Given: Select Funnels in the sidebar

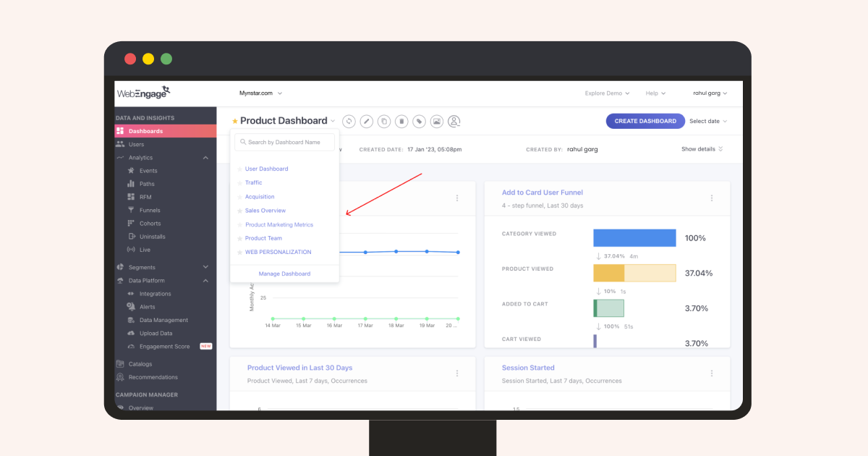Looking at the screenshot, I should coord(150,210).
